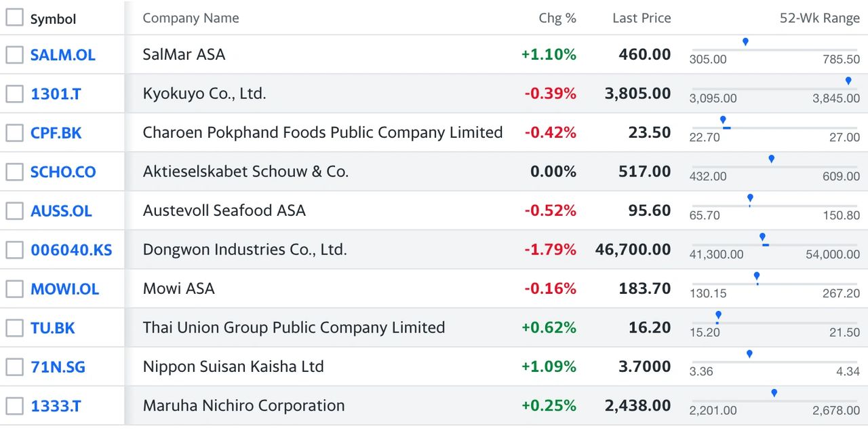Screen dimensions: 868x431
Task: Sort by the Chg % column header
Action: click(557, 18)
